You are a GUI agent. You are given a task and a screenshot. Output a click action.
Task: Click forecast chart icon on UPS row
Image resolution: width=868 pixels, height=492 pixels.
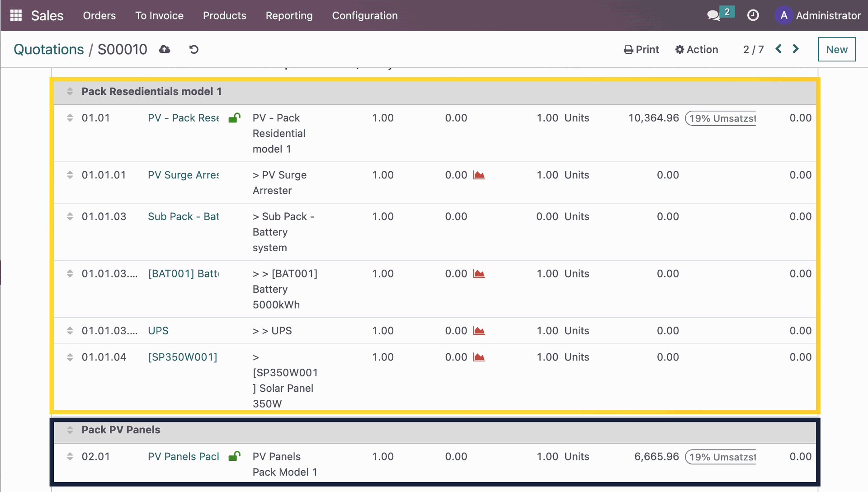pos(479,331)
